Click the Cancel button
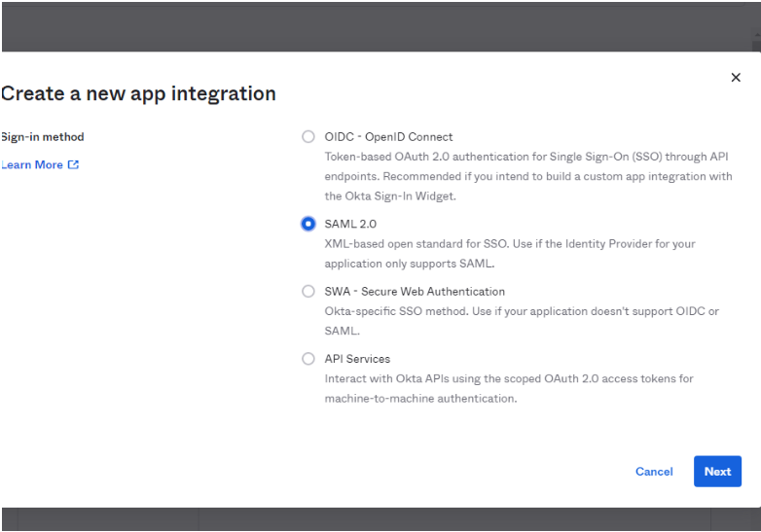 coord(654,472)
